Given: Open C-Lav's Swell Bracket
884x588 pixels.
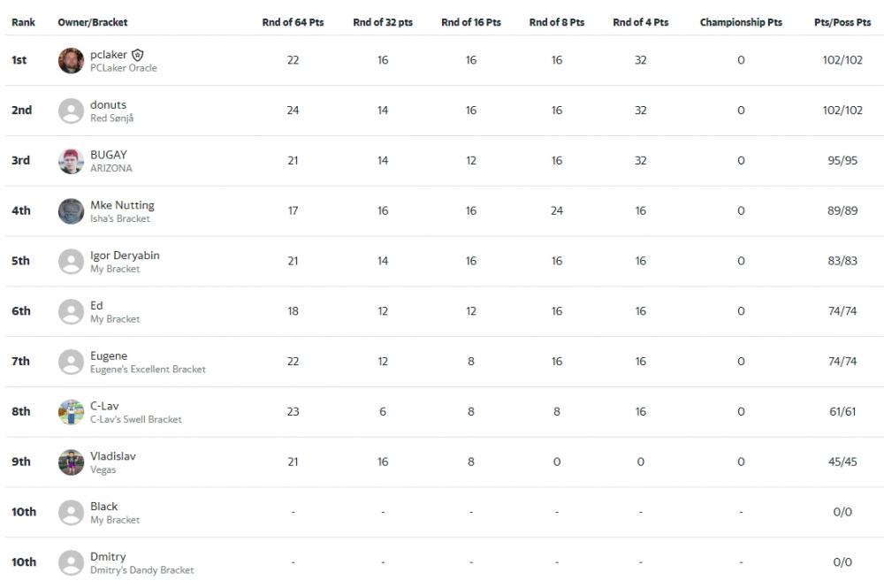Looking at the screenshot, I should (135, 420).
